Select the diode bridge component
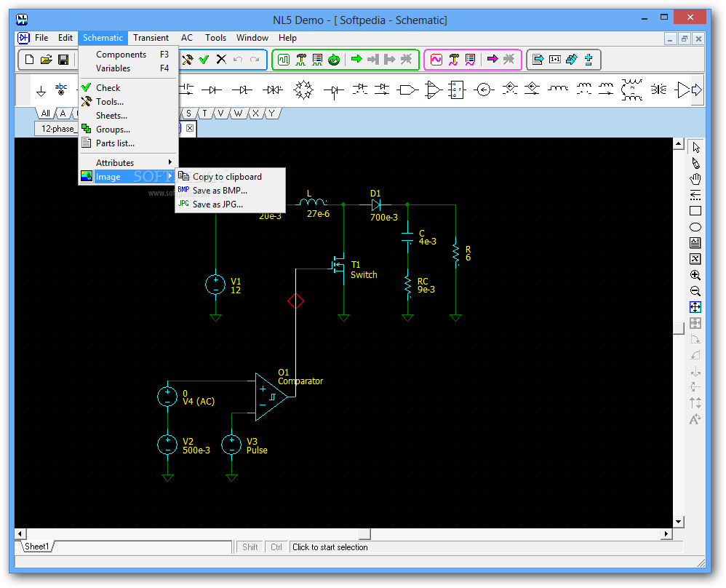 303,90
